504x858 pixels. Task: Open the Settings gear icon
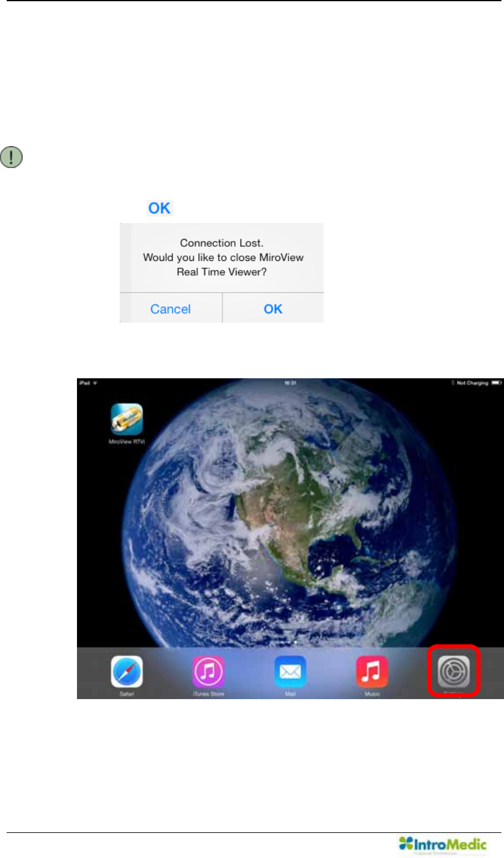coord(454,672)
